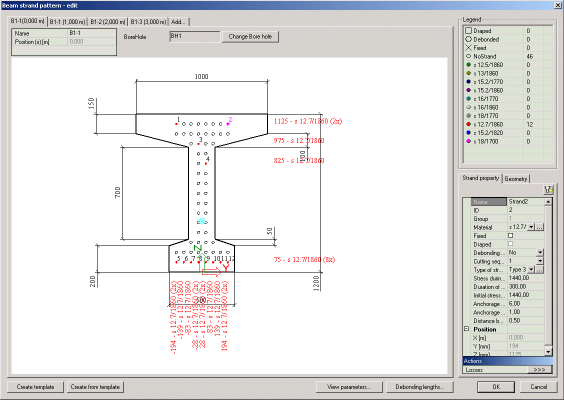
Task: Click the ID value 2
Action: (526, 210)
